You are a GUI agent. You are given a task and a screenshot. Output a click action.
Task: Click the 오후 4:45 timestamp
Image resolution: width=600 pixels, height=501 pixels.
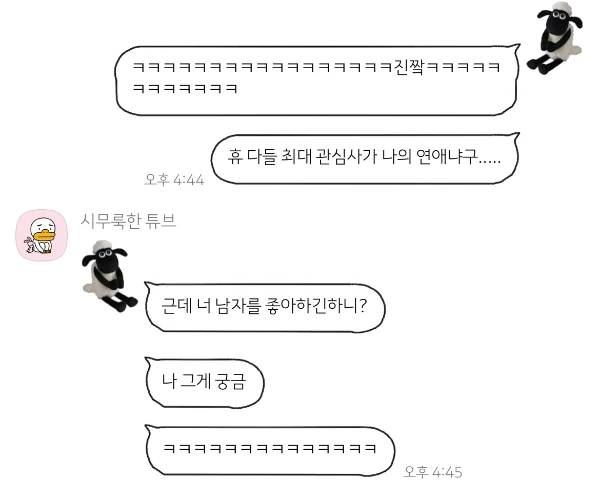433,472
